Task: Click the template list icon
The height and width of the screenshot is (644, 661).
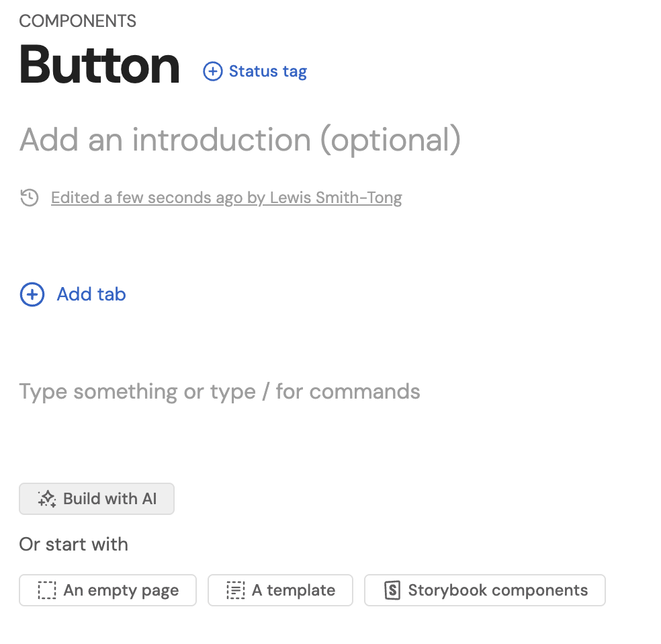Action: (235, 590)
